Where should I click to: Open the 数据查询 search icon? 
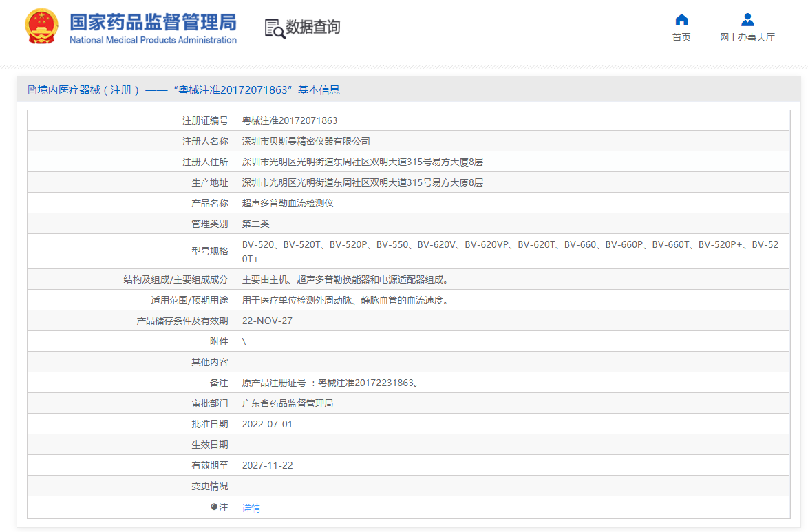tap(275, 28)
